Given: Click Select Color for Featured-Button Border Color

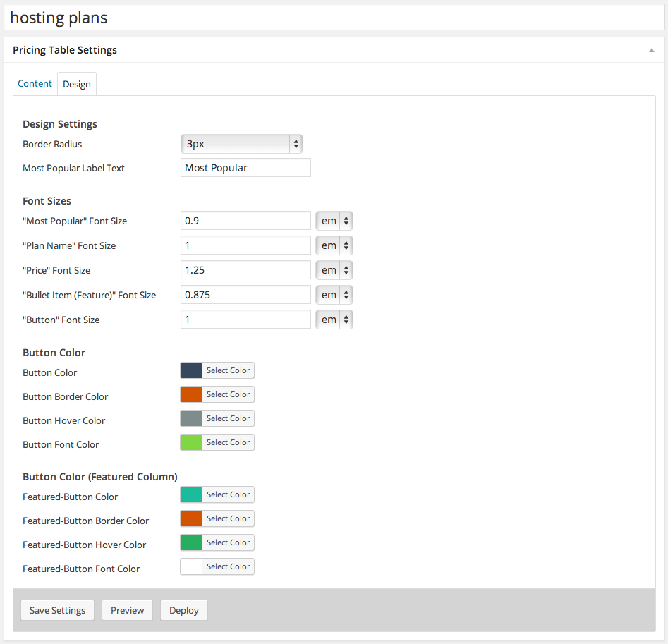Looking at the screenshot, I should click(228, 518).
